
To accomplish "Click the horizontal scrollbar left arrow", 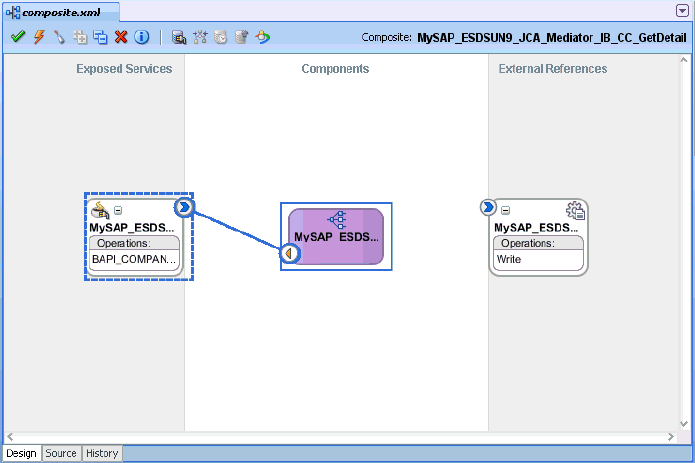I will pos(10,437).
